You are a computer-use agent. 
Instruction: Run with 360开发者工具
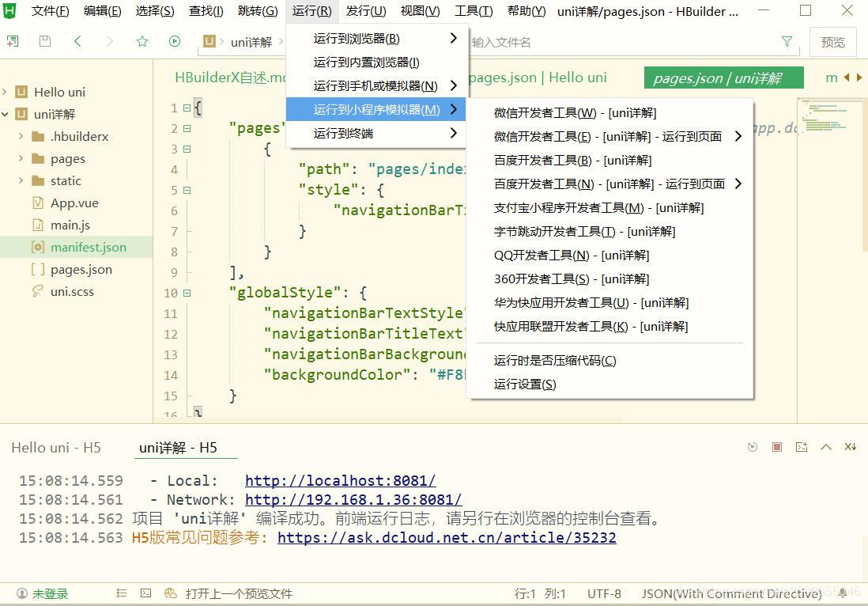(x=609, y=279)
